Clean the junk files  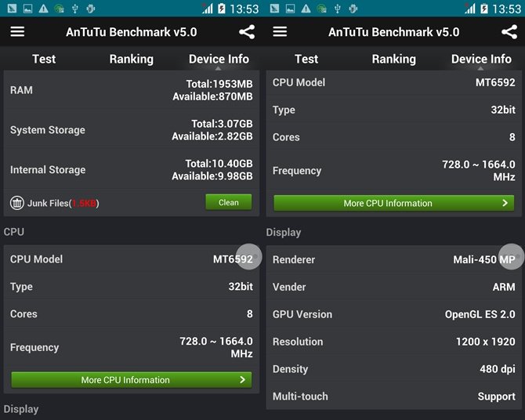(229, 202)
